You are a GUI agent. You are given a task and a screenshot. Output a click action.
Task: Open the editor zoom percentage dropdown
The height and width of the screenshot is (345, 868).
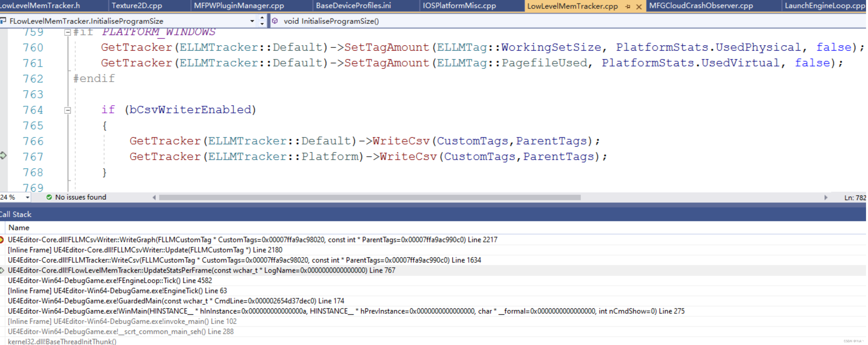tap(27, 198)
